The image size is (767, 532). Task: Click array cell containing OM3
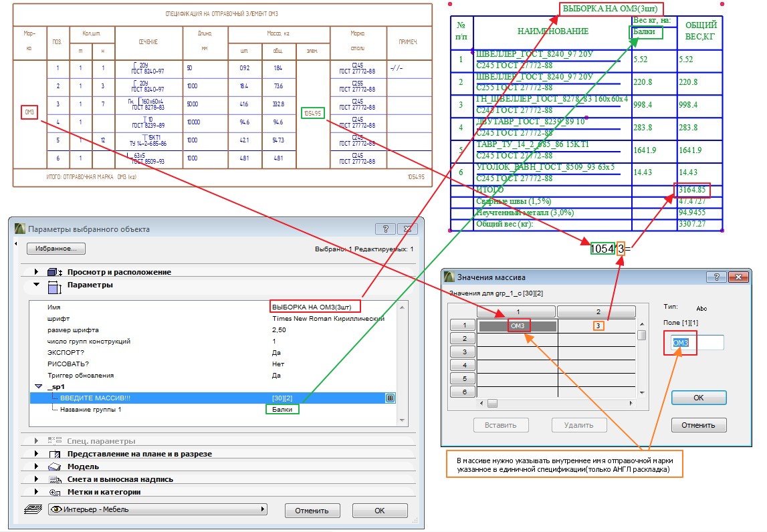pos(518,325)
